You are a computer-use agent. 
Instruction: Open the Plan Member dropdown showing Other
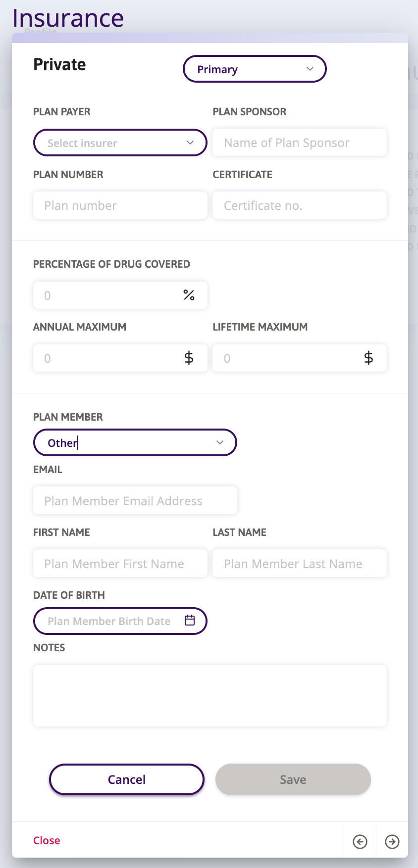point(135,442)
